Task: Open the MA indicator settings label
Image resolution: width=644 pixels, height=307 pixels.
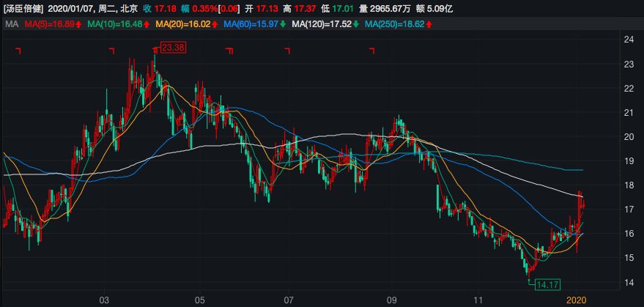Action: pos(10,25)
